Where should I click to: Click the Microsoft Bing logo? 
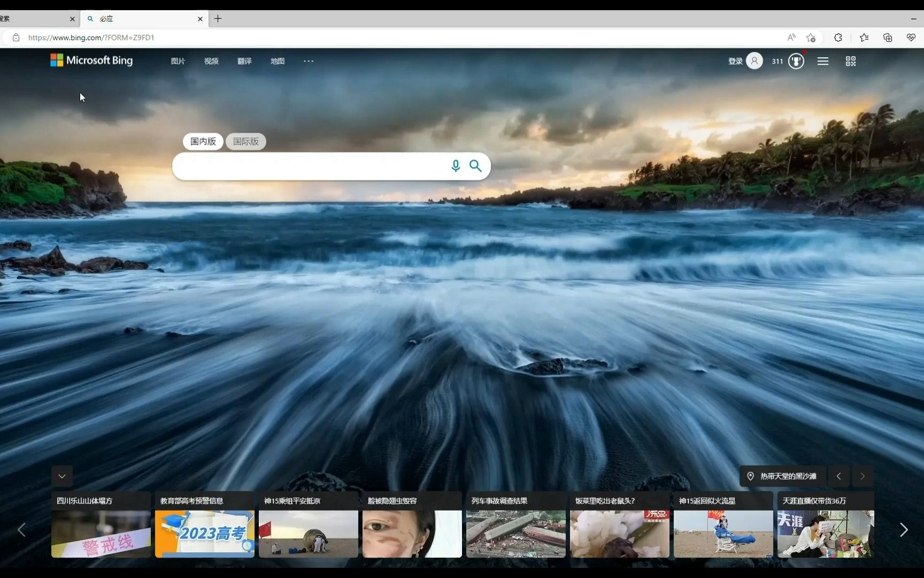tap(91, 60)
